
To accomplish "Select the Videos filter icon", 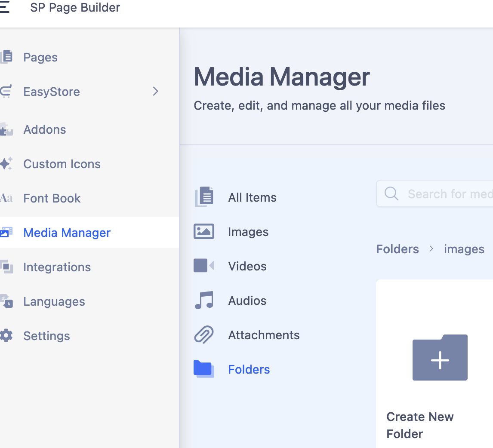I will (203, 266).
